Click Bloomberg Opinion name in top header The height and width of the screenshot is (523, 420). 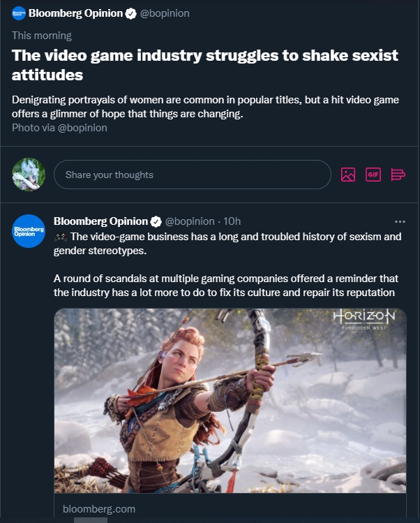coord(75,13)
